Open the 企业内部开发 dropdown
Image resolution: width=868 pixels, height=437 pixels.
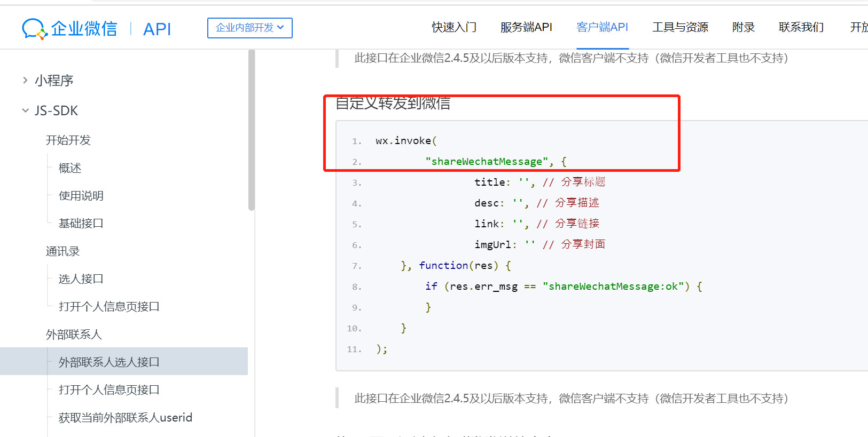(249, 28)
